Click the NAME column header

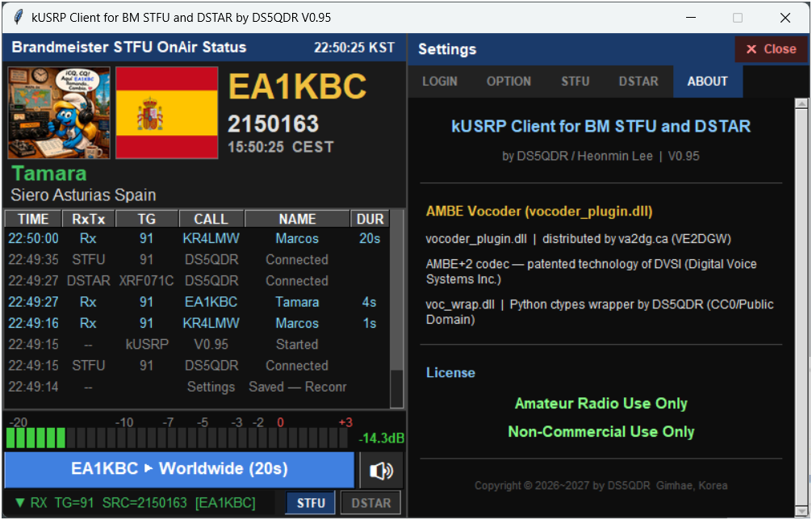coord(297,219)
